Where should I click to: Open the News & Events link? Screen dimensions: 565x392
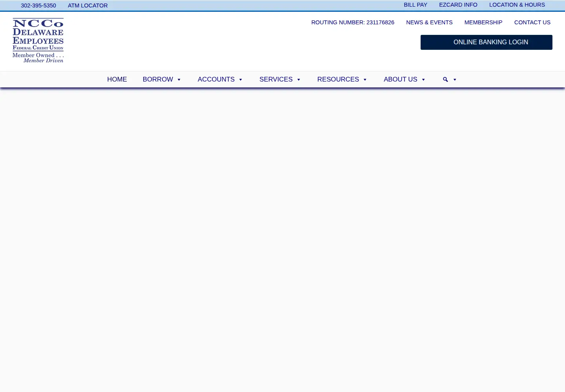coord(429,22)
